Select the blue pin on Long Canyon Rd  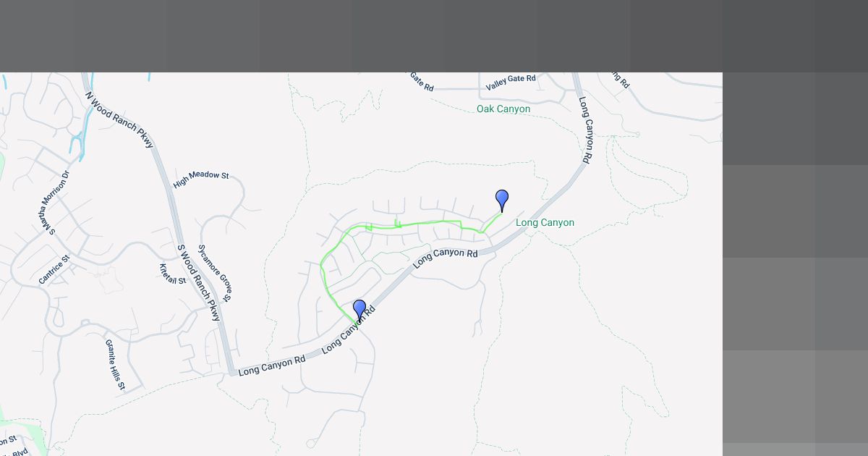pos(359,310)
